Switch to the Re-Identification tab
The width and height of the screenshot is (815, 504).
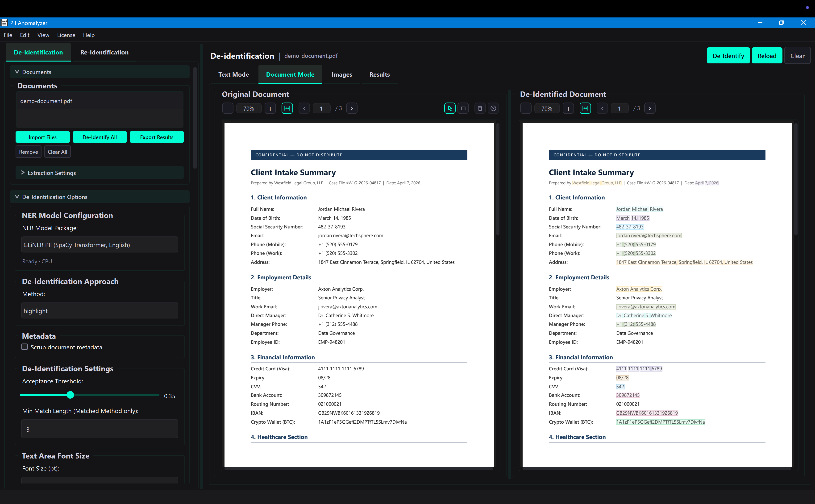(x=104, y=52)
